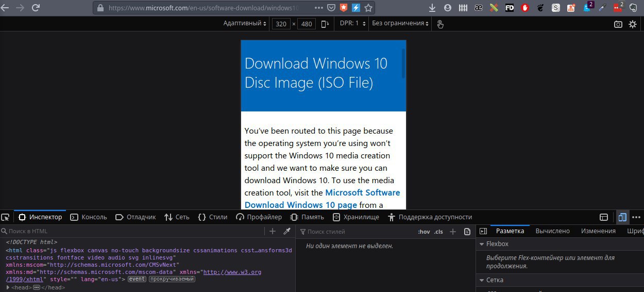Screen dimensions: 644x292
Task: Switch to Инспектор tab
Action: click(40, 217)
